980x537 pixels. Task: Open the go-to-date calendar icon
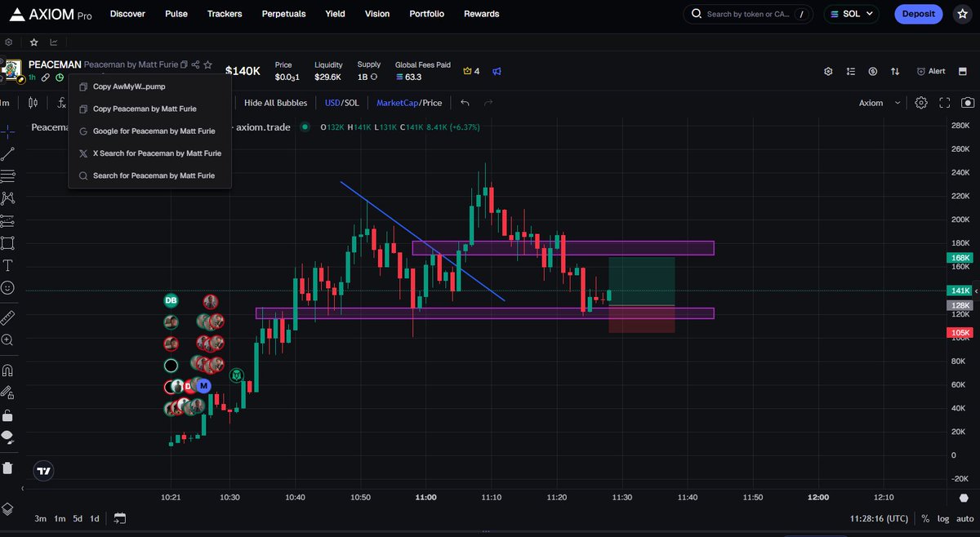(120, 518)
